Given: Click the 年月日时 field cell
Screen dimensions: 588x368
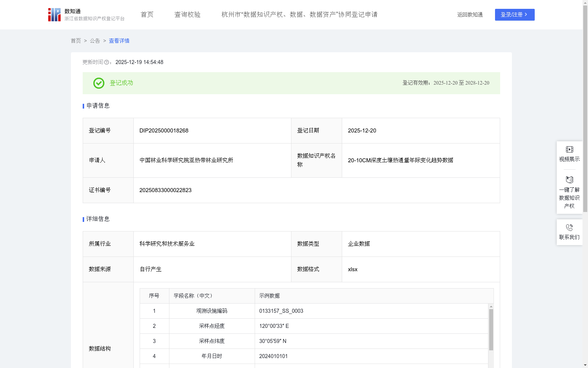Looking at the screenshot, I should pos(212,356).
